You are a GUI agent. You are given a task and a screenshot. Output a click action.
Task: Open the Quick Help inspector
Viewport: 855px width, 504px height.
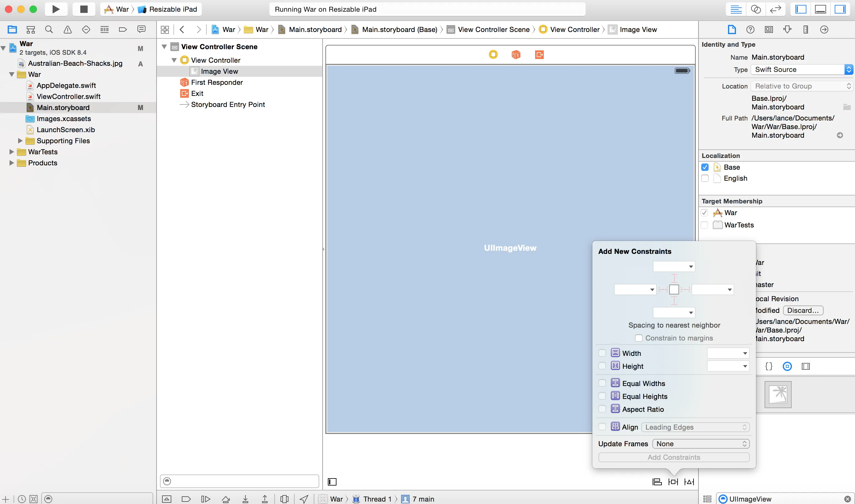(750, 30)
